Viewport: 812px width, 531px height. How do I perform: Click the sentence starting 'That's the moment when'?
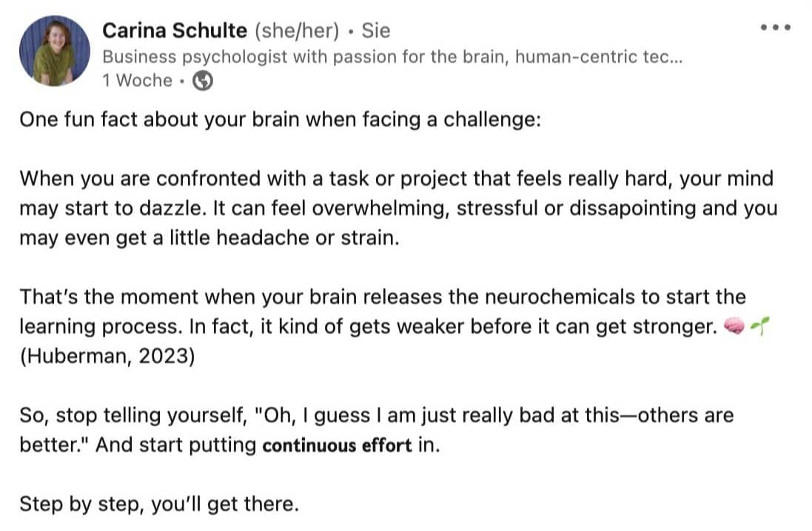coord(383,311)
